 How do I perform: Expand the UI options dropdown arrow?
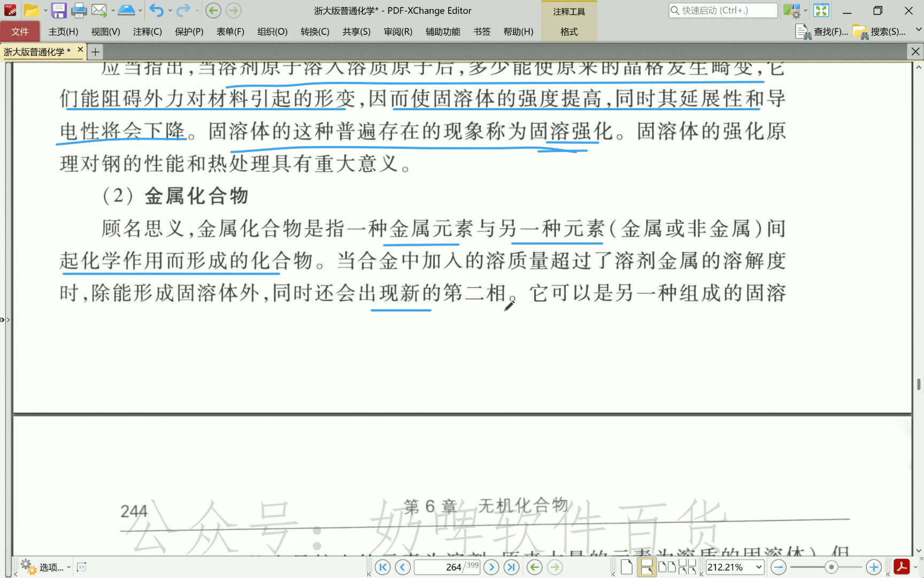click(x=805, y=11)
